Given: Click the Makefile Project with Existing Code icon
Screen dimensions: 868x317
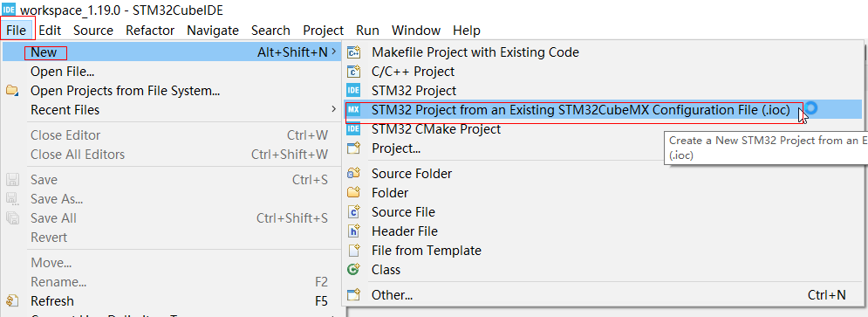Looking at the screenshot, I should point(353,52).
